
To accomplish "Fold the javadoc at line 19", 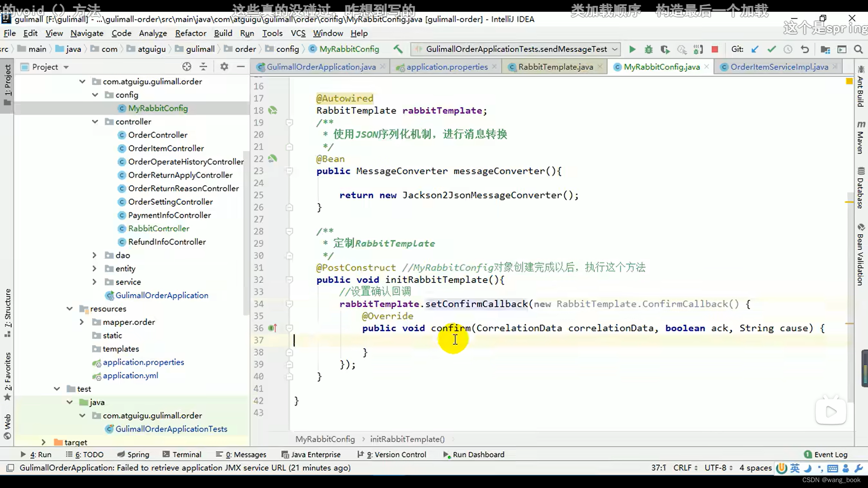I will 289,122.
